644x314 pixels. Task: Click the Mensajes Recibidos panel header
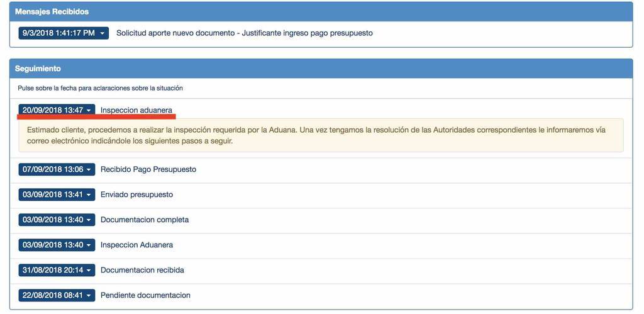pyautogui.click(x=321, y=11)
